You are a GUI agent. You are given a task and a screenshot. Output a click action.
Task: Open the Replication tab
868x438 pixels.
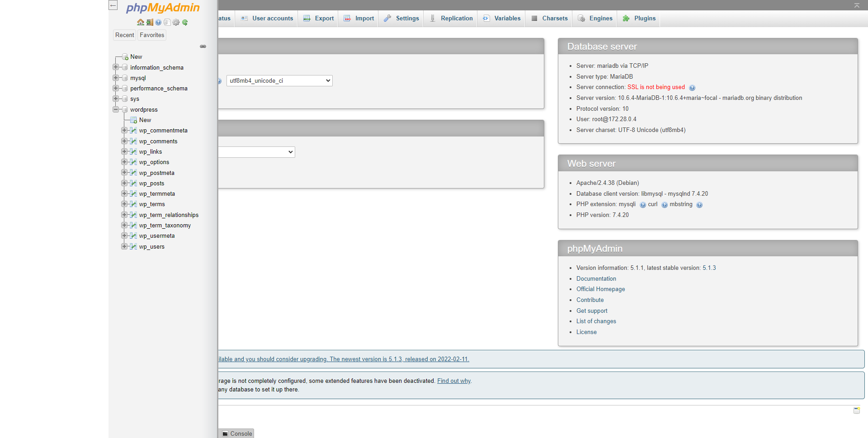[451, 19]
